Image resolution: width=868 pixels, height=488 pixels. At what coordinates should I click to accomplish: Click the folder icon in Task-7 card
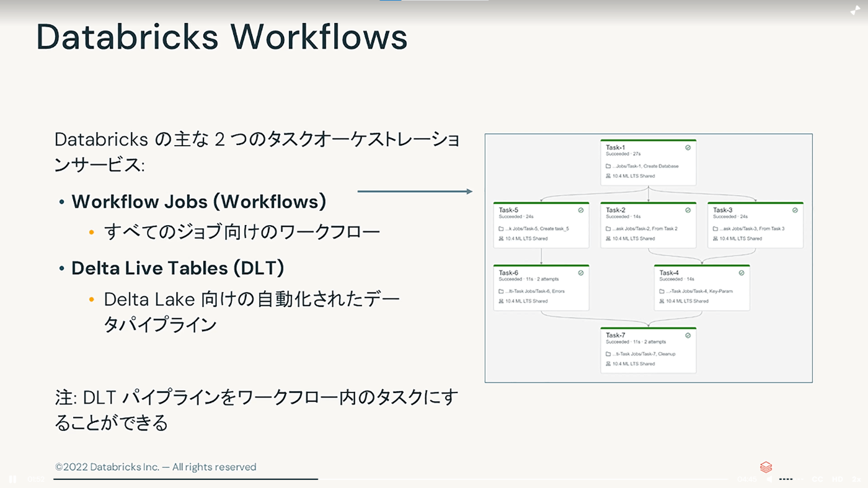tap(608, 354)
